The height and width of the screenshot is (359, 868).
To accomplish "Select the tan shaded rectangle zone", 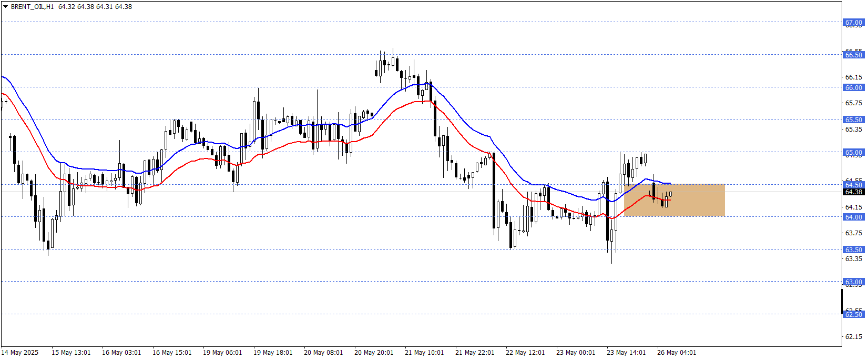I will click(675, 200).
